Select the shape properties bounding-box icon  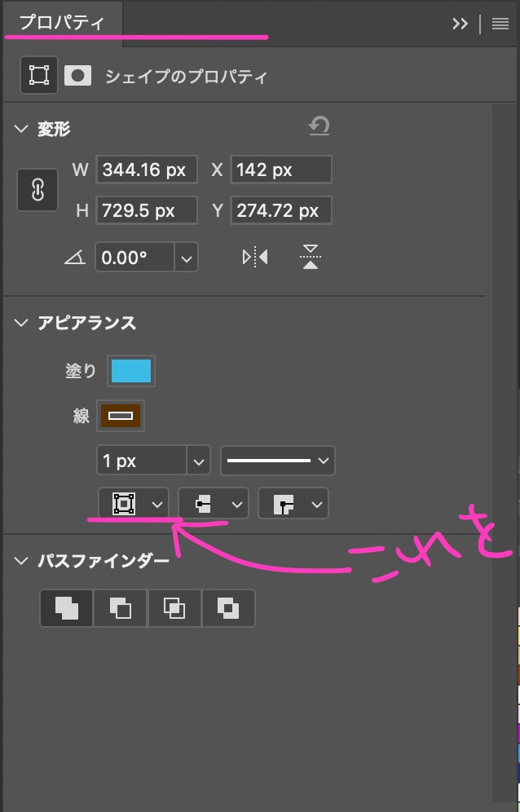(39, 75)
